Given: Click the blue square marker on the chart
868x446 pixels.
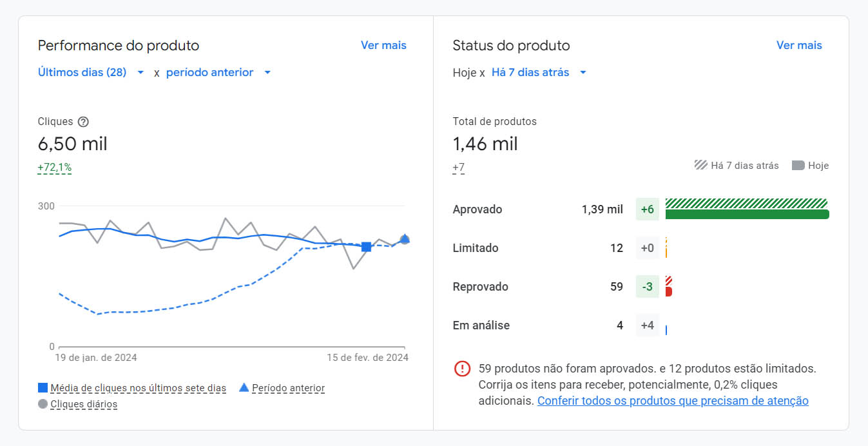Looking at the screenshot, I should pos(366,247).
